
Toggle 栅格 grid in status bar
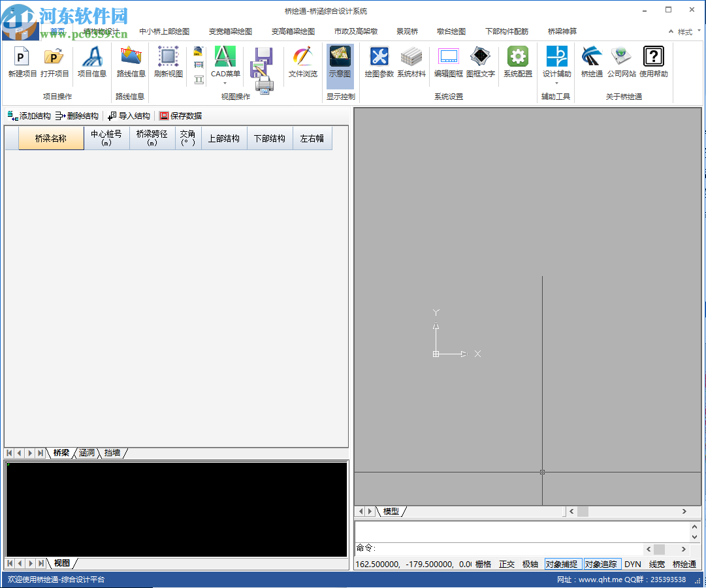[x=483, y=564]
